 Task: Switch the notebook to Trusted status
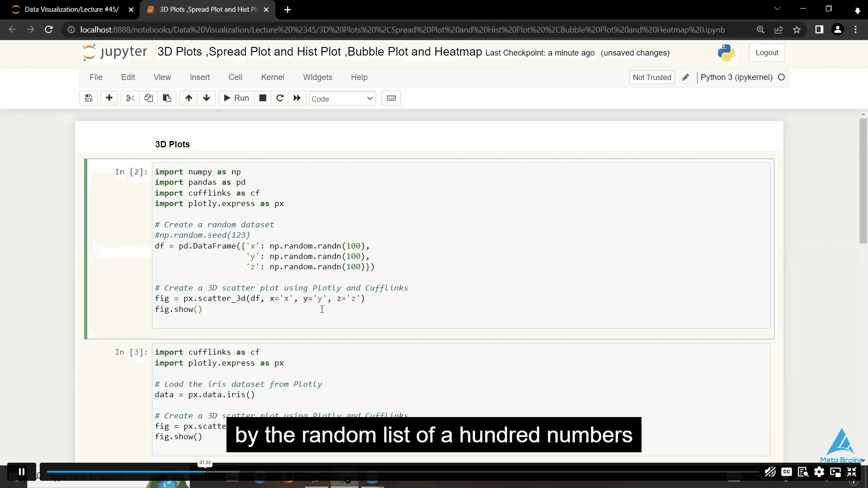click(651, 77)
